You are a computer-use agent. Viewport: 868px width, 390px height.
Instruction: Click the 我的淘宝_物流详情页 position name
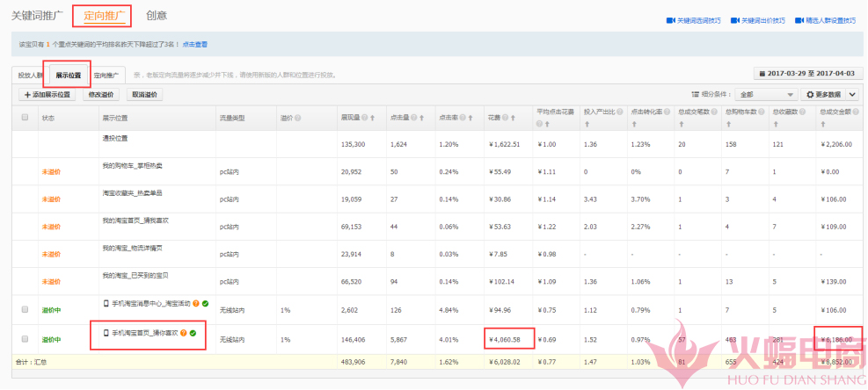[132, 248]
